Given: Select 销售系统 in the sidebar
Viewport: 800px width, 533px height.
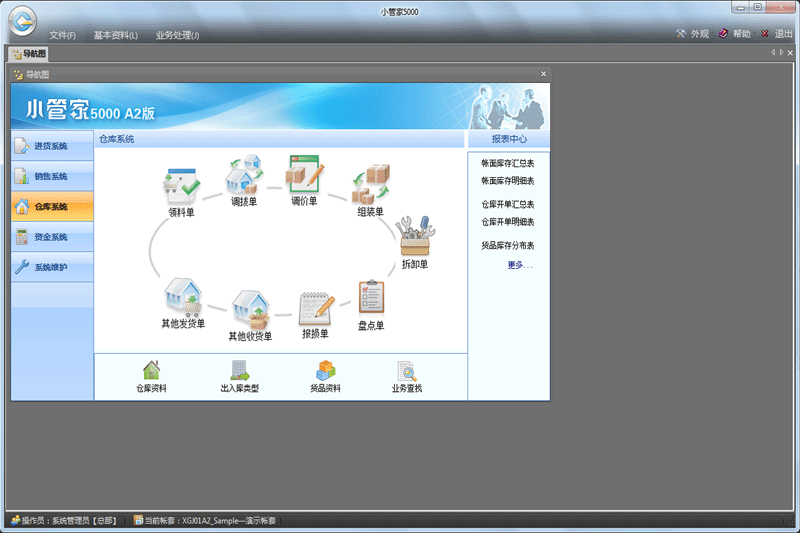Looking at the screenshot, I should (52, 176).
